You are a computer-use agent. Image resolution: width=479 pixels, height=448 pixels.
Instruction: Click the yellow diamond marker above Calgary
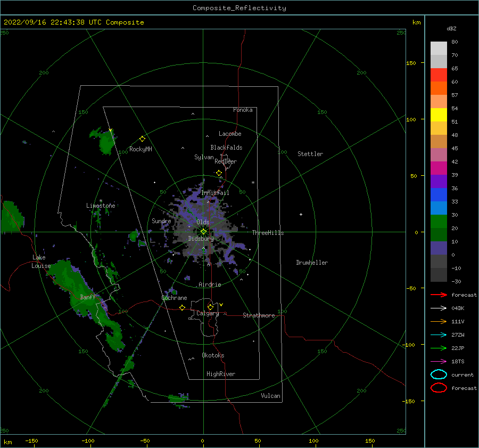click(210, 307)
